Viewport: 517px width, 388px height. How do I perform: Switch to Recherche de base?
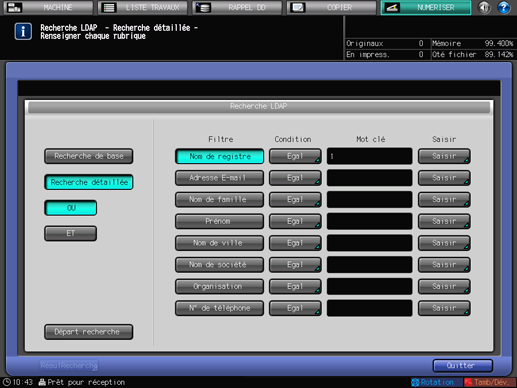click(89, 156)
